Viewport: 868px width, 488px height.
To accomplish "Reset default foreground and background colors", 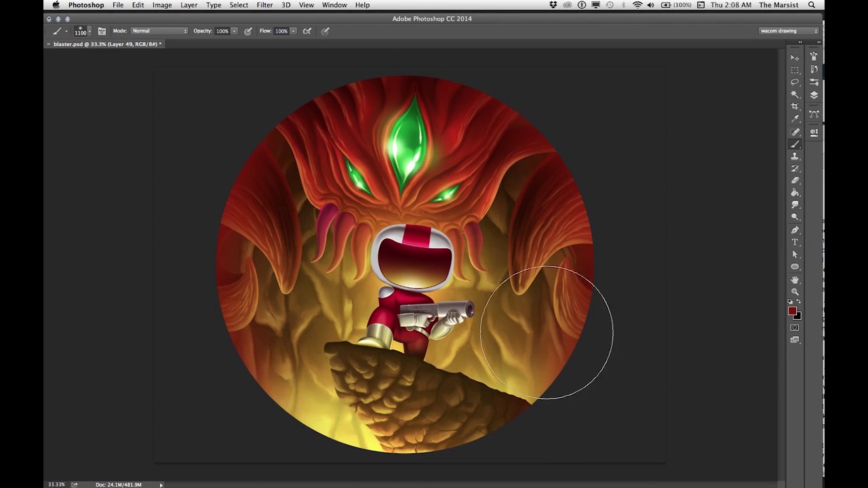I will (790, 302).
